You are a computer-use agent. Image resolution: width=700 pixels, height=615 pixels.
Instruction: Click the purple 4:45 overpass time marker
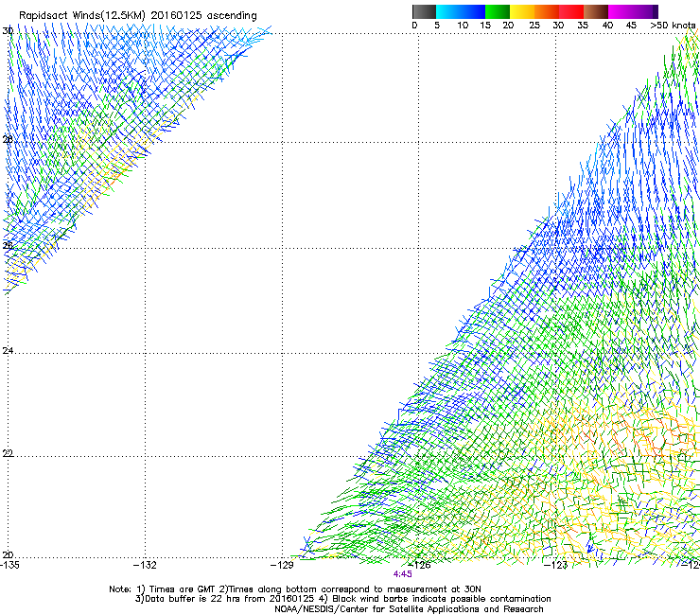point(402,574)
